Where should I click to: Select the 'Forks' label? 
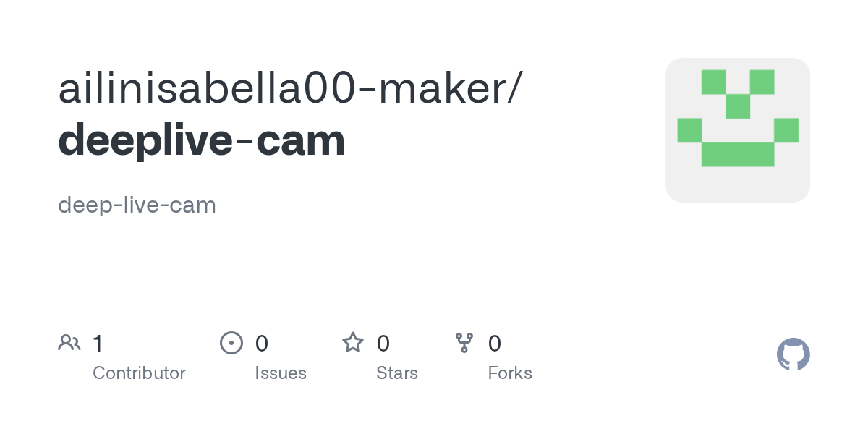[x=510, y=373]
